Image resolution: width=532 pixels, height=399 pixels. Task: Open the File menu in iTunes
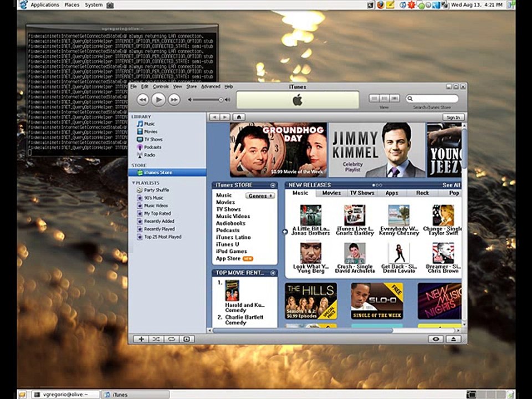pyautogui.click(x=134, y=87)
